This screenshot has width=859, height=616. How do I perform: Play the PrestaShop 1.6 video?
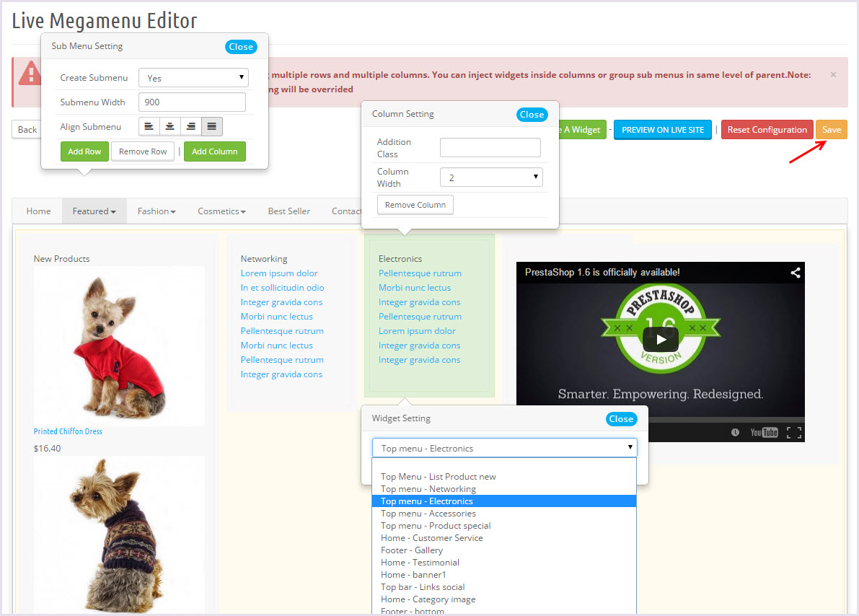(x=660, y=339)
